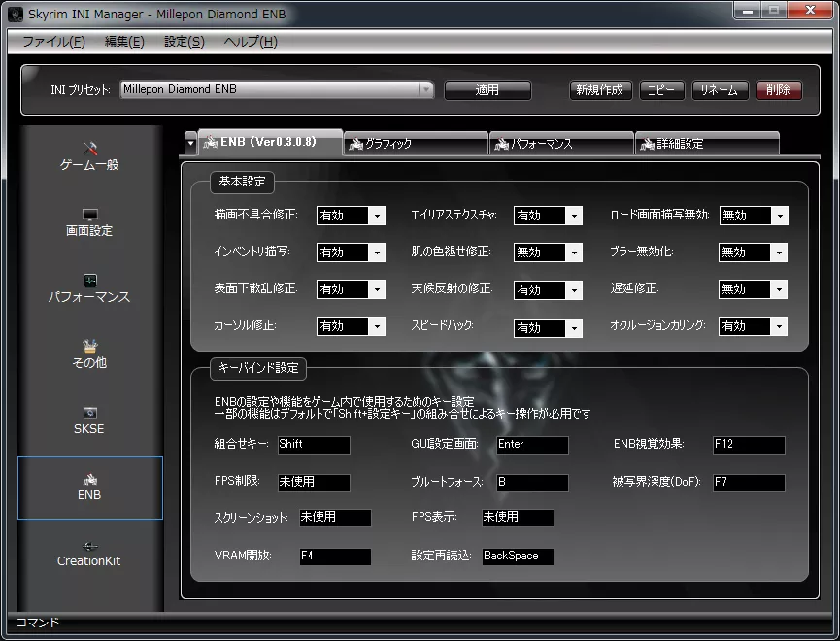The height and width of the screenshot is (641, 840).
Task: Click the GUI設定画面 key field showing Enter
Action: 532,445
